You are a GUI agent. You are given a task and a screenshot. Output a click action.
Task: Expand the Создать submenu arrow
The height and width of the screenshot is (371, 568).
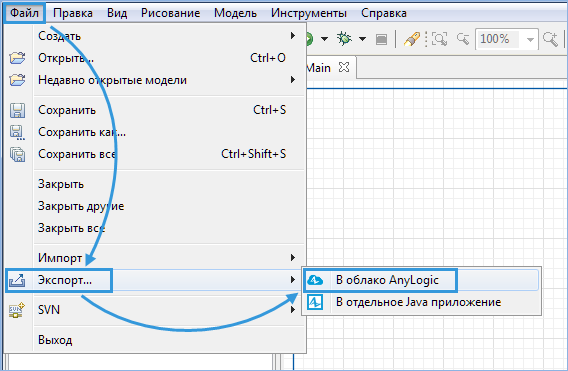click(x=293, y=36)
